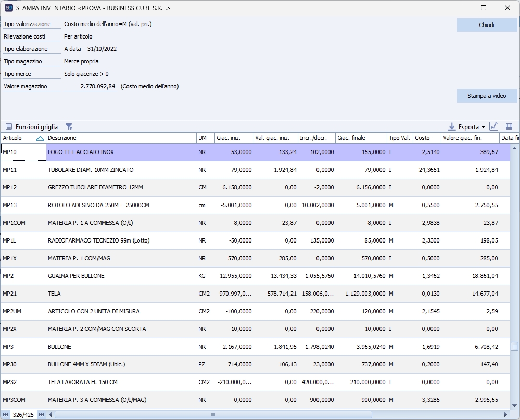Open the chart view icon

[x=493, y=126]
